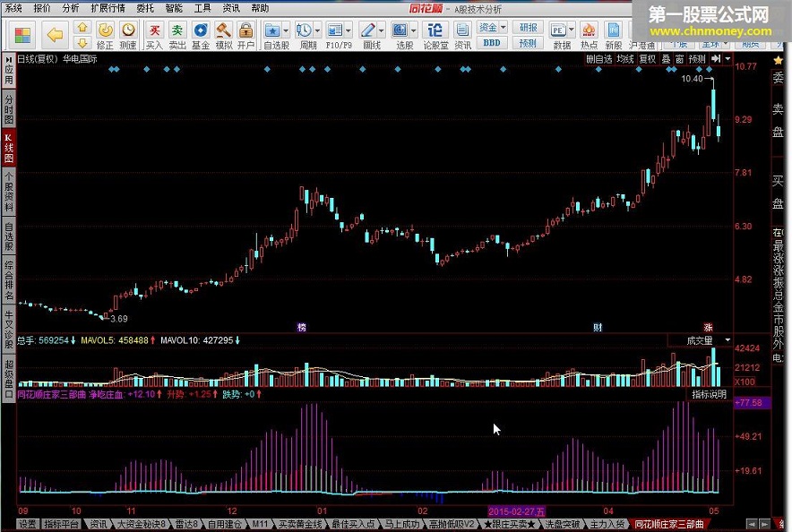Click the 应用 sidebar expand icon

click(9, 71)
